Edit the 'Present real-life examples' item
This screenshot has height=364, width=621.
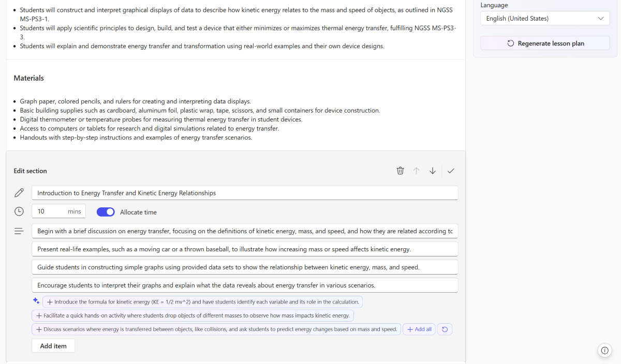coord(245,249)
